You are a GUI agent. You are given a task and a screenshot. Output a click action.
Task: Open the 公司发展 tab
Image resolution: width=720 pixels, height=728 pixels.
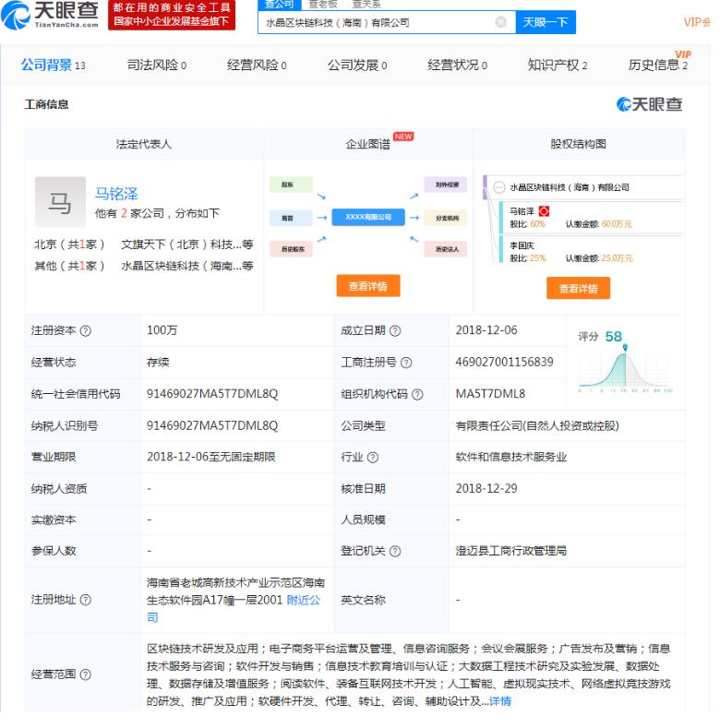[x=356, y=65]
